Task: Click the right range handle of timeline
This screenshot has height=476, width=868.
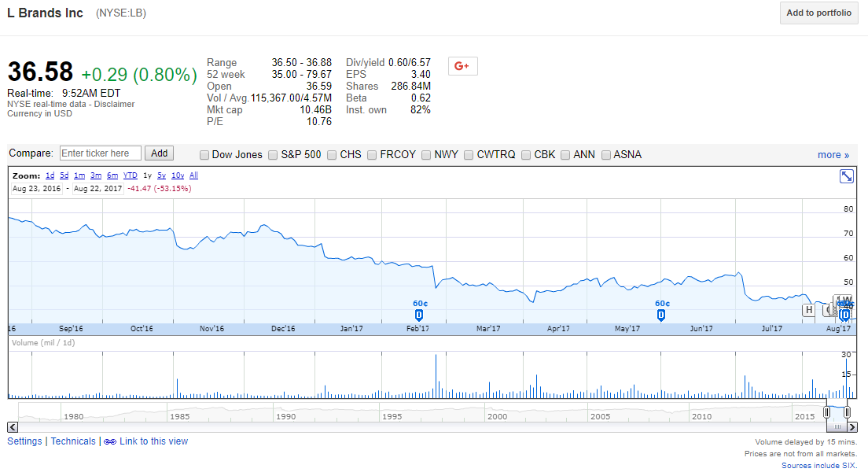Action: [847, 412]
